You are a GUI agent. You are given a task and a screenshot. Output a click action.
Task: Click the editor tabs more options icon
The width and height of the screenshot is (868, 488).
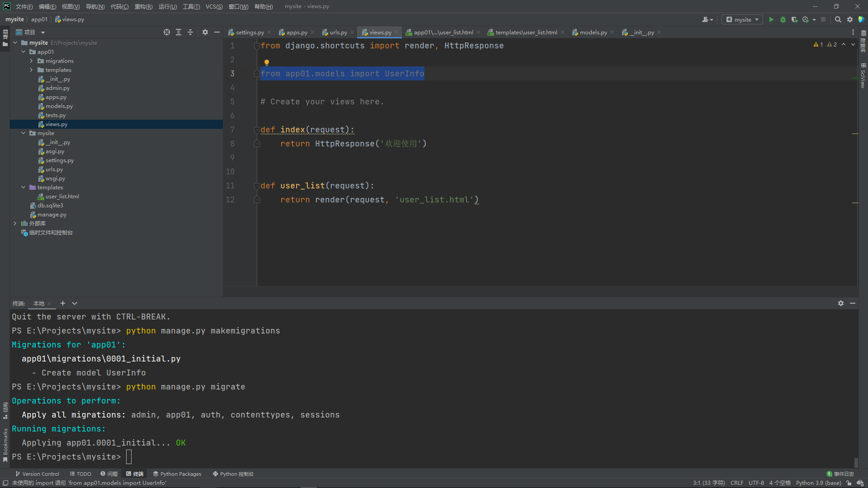point(853,32)
